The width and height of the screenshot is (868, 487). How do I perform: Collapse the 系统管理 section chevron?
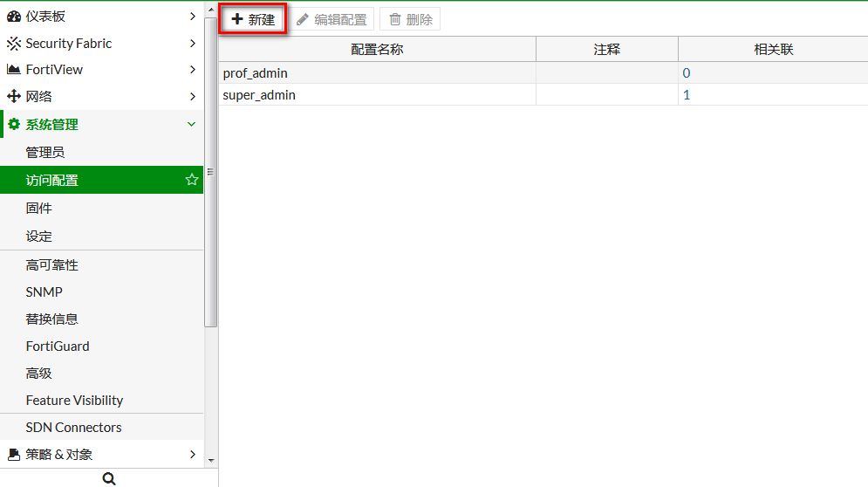click(192, 125)
